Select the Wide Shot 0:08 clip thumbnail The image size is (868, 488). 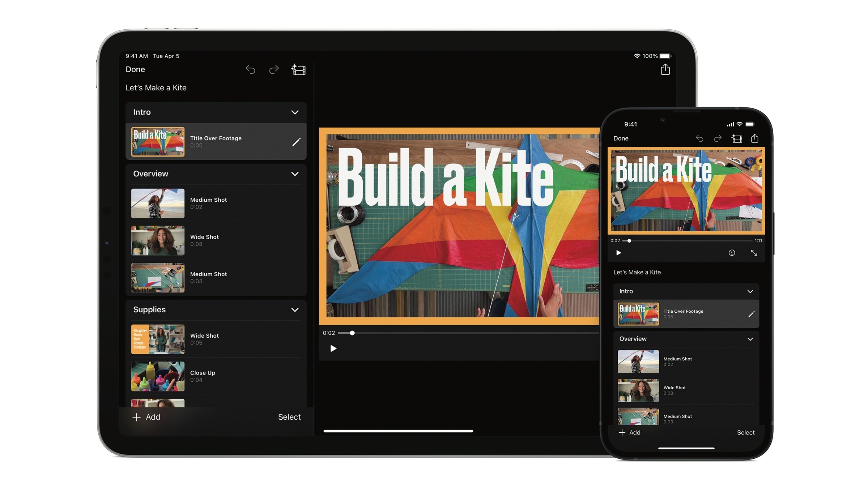coord(157,240)
